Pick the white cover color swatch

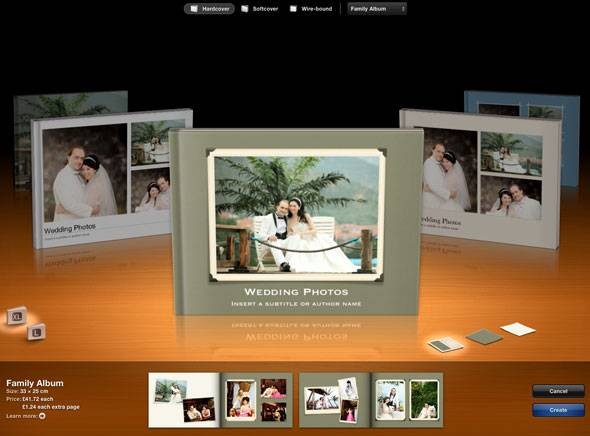518,329
